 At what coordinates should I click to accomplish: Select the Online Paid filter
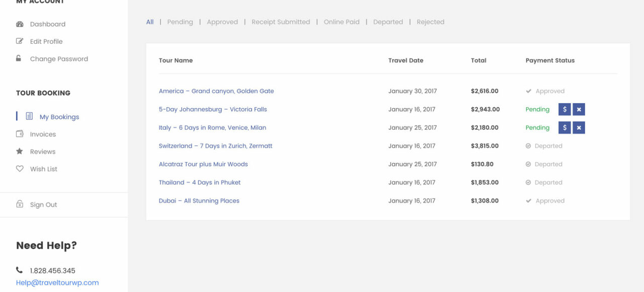click(342, 22)
